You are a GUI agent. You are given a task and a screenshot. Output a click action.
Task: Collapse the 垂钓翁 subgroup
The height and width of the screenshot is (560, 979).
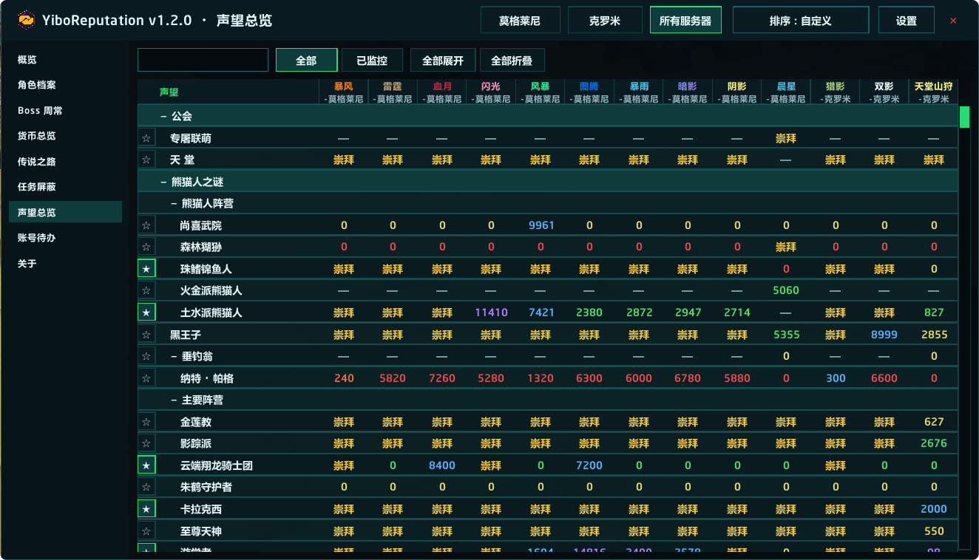click(174, 356)
